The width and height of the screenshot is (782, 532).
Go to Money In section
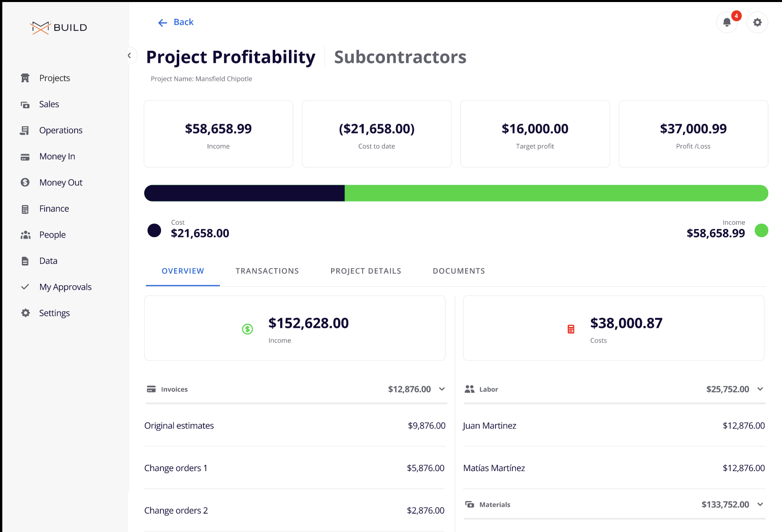[x=57, y=156]
